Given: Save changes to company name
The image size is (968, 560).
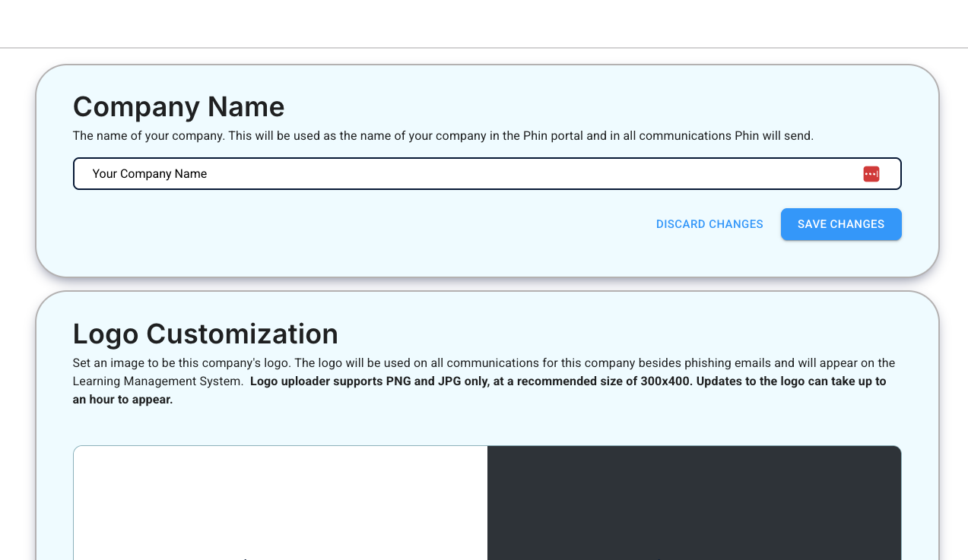Looking at the screenshot, I should 841,224.
